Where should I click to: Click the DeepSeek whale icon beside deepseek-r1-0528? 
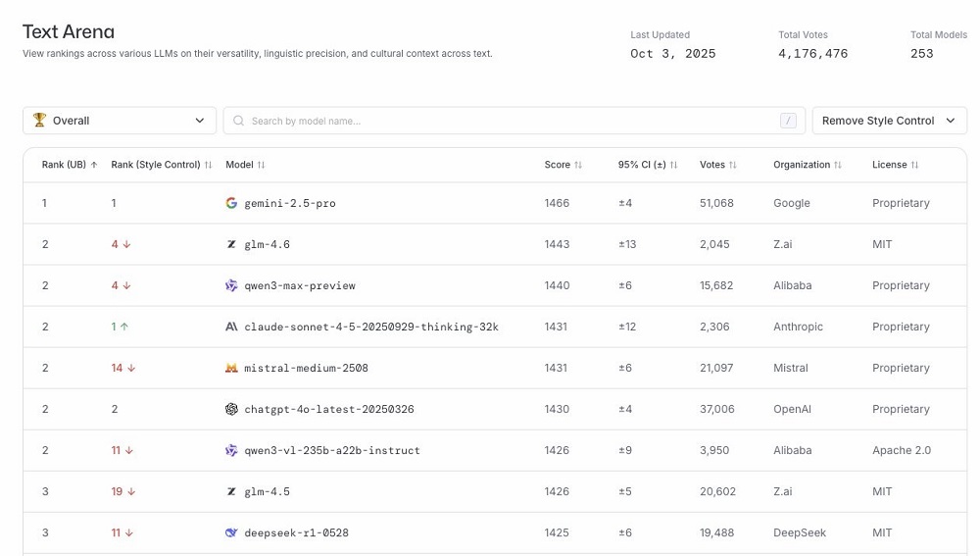click(231, 532)
